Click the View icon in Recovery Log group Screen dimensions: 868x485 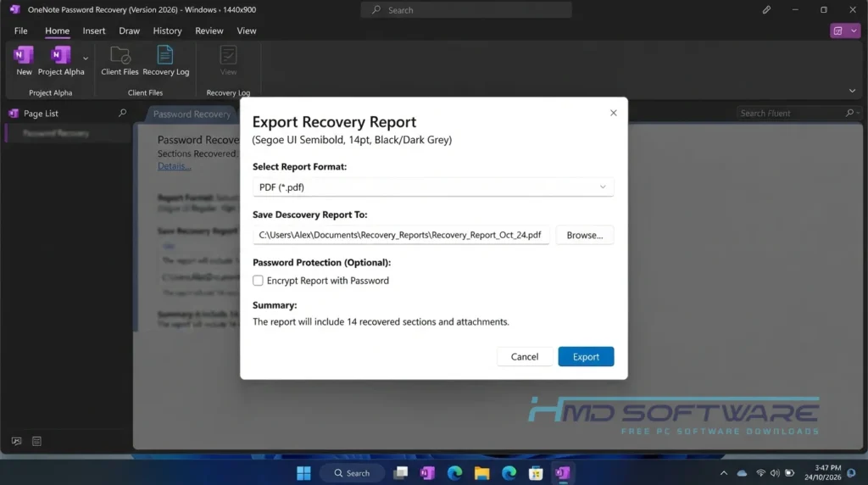[x=228, y=55]
